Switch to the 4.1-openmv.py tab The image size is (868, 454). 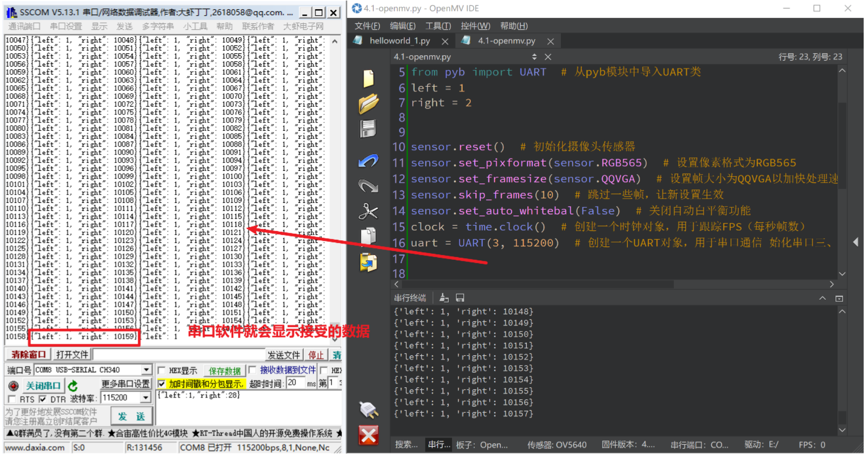point(507,41)
